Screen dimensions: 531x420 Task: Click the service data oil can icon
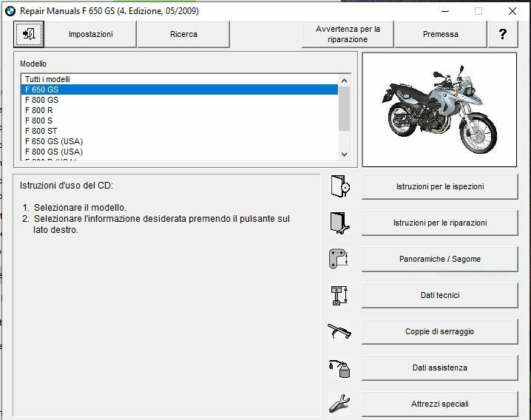click(339, 367)
